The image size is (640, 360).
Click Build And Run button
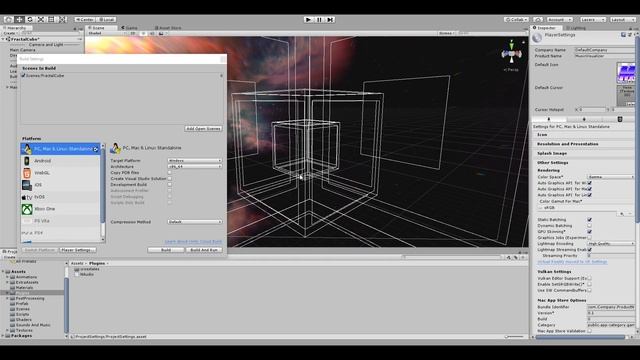pyautogui.click(x=204, y=250)
